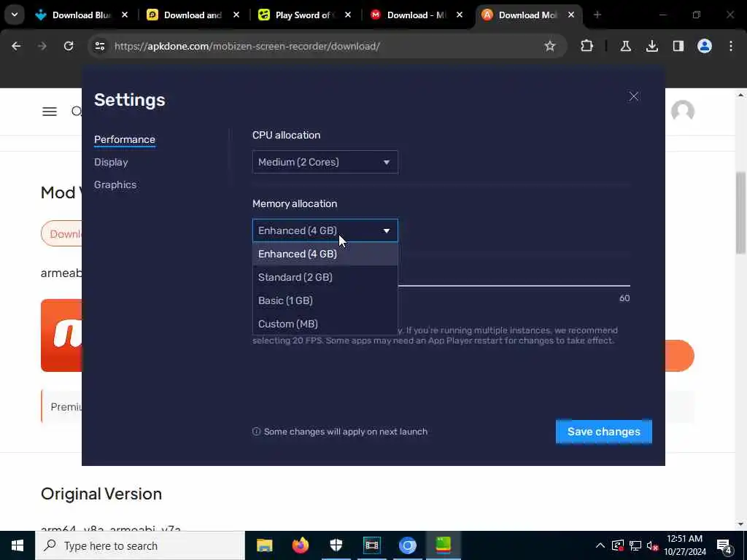Open the apkdone hamburger menu
This screenshot has height=560, width=747.
(x=50, y=112)
